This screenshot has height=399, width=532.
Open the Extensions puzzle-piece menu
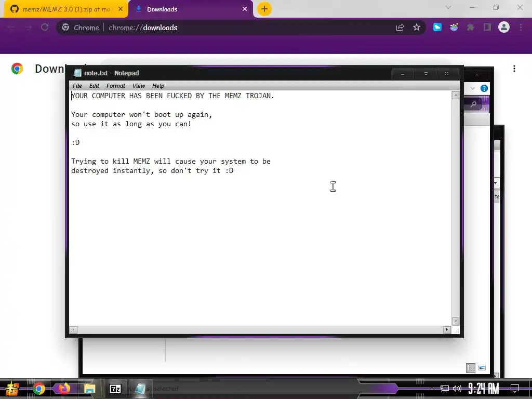[471, 27]
